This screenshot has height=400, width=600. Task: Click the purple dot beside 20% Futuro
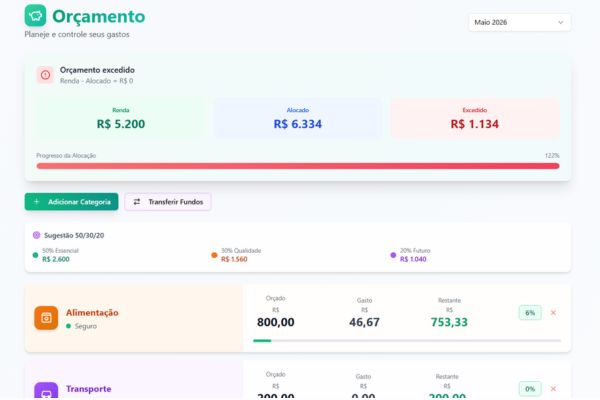[x=393, y=255]
